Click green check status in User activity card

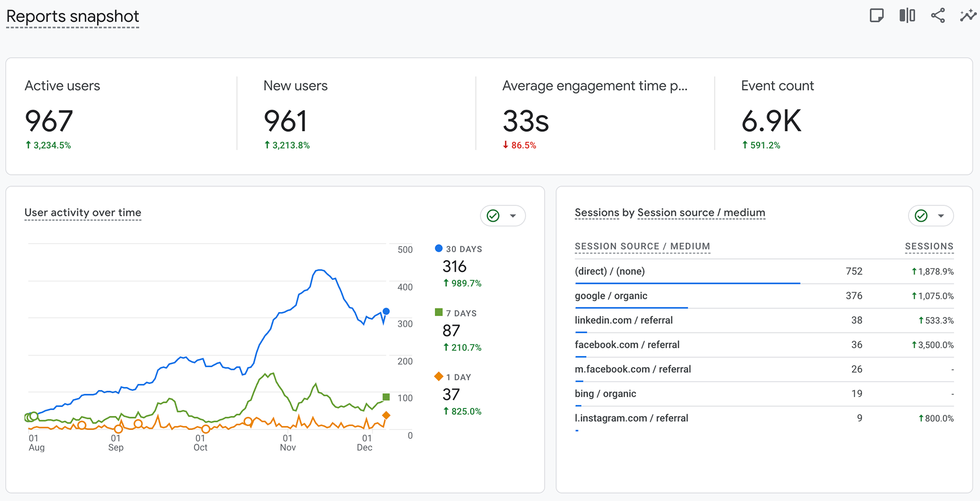[x=493, y=216]
